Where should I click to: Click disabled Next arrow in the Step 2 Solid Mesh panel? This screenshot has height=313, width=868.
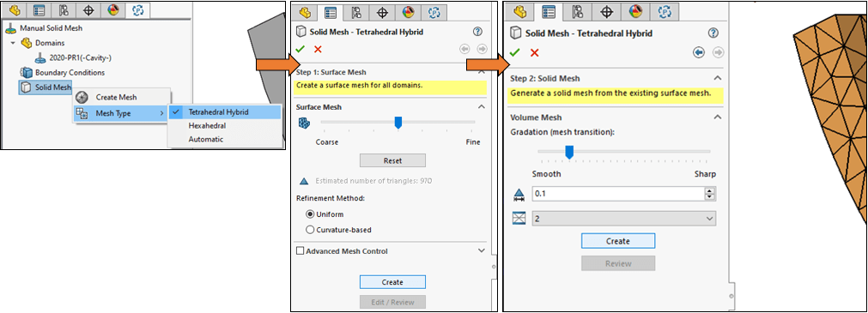pos(718,52)
